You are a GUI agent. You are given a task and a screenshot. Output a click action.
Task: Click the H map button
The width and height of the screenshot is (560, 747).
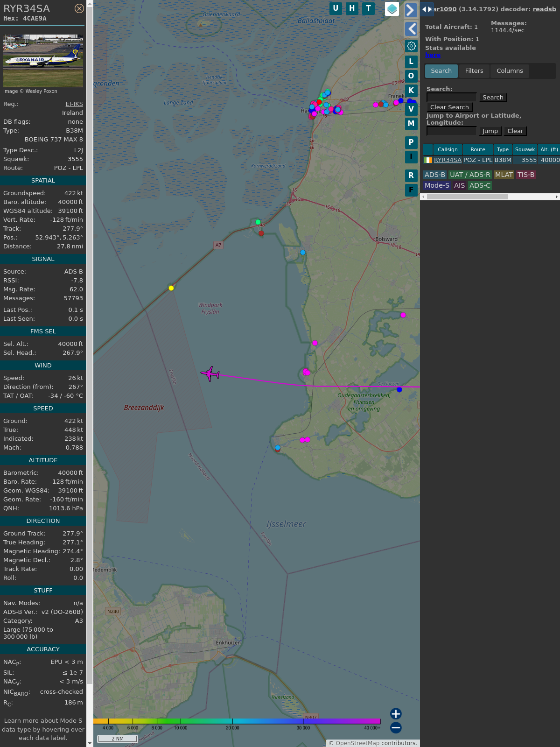[x=352, y=8]
